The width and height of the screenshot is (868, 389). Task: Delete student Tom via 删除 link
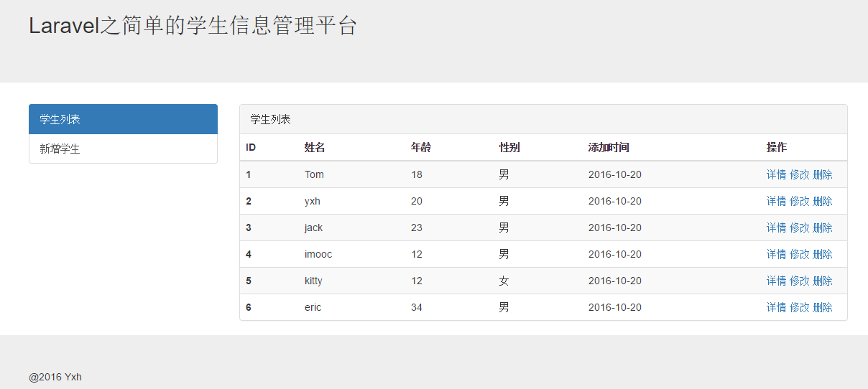pos(823,174)
